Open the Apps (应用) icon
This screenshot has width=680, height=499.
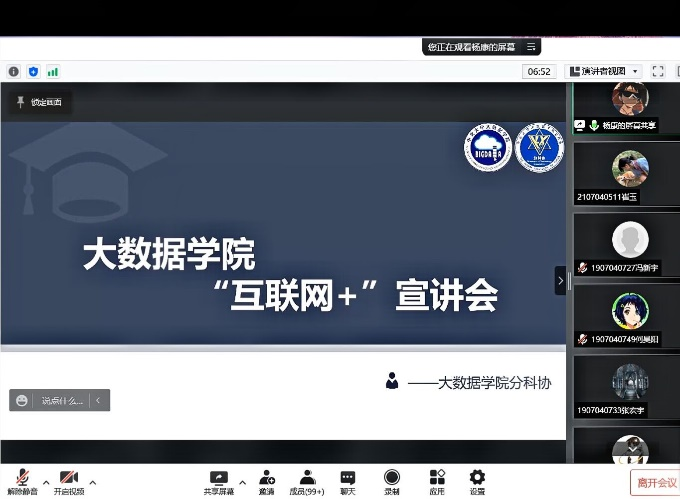point(437,479)
